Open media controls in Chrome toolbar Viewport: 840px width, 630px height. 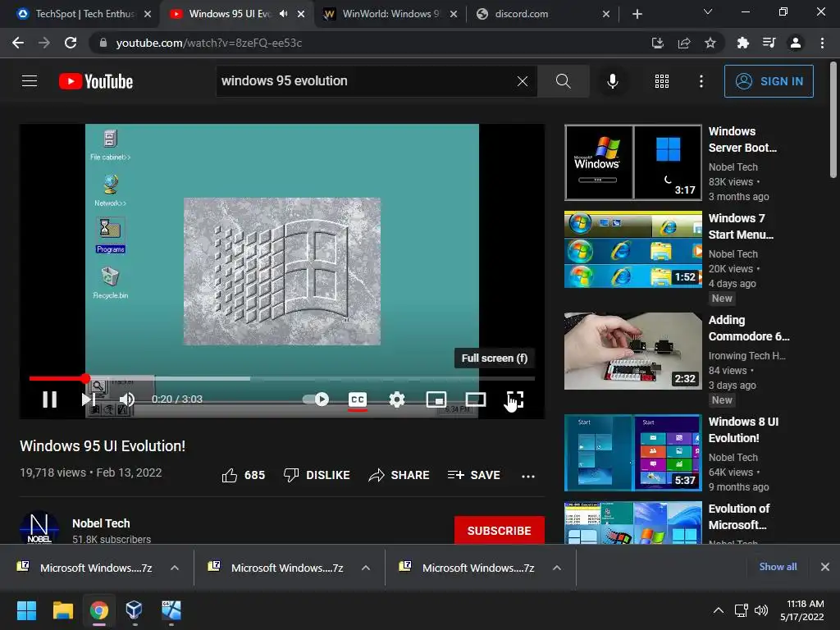tap(769, 43)
